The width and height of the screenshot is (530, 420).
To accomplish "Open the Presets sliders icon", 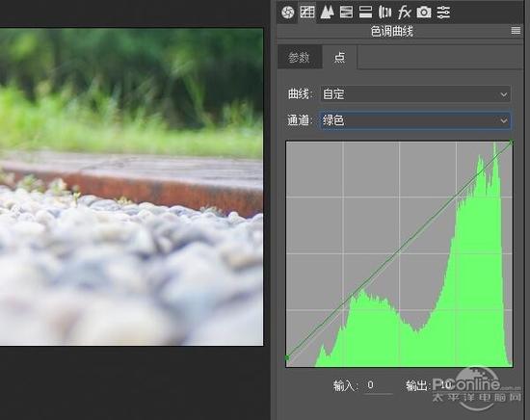I will (443, 13).
